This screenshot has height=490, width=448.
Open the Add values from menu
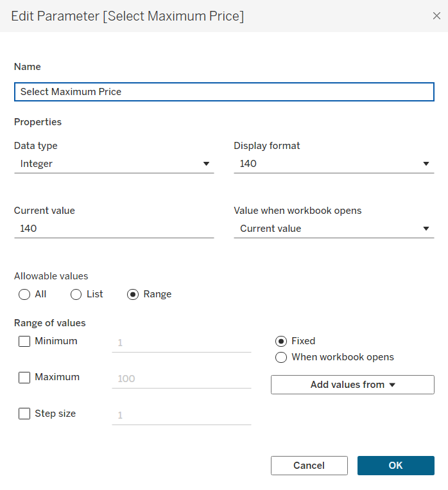coord(352,385)
